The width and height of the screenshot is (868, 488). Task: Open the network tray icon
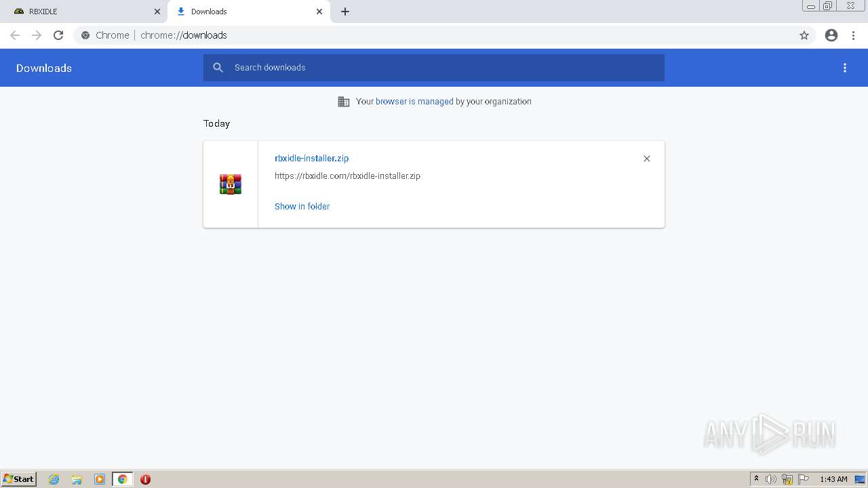(787, 479)
